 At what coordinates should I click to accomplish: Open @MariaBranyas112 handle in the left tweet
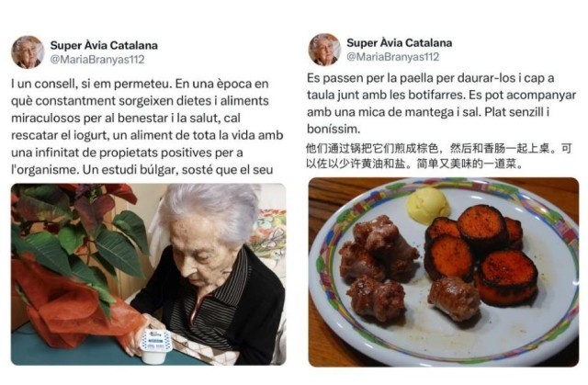pos(97,59)
